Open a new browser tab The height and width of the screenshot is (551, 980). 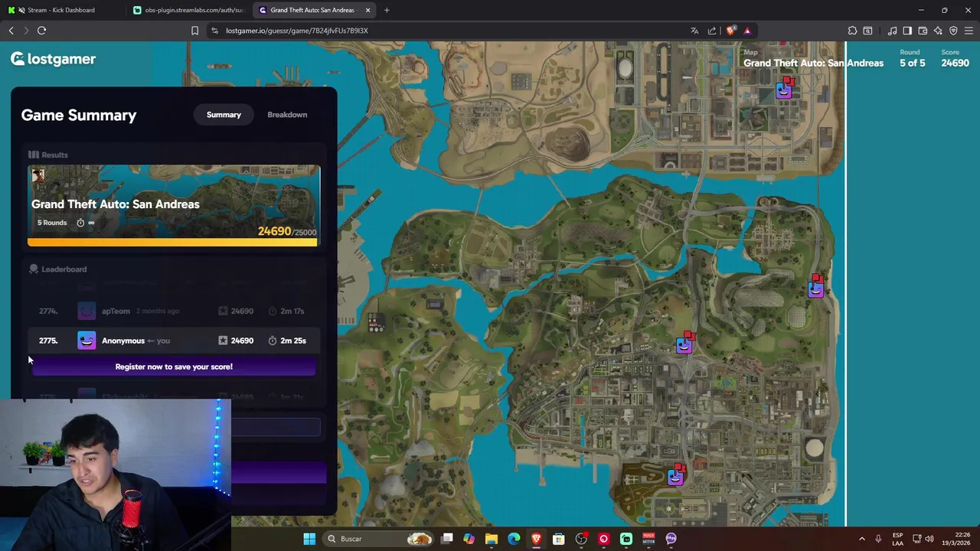(x=387, y=10)
